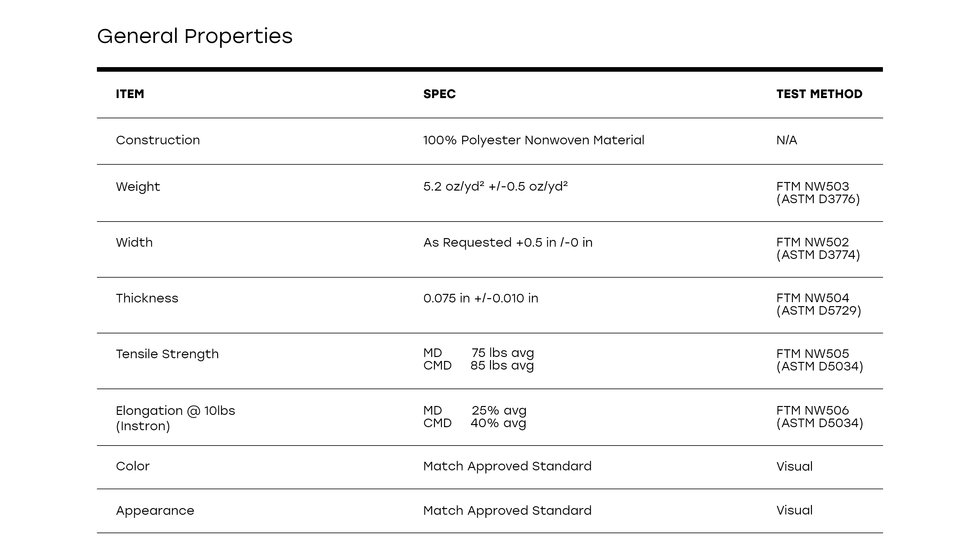Click the FTM NW502 test method
This screenshot has height=558, width=980.
pos(812,242)
